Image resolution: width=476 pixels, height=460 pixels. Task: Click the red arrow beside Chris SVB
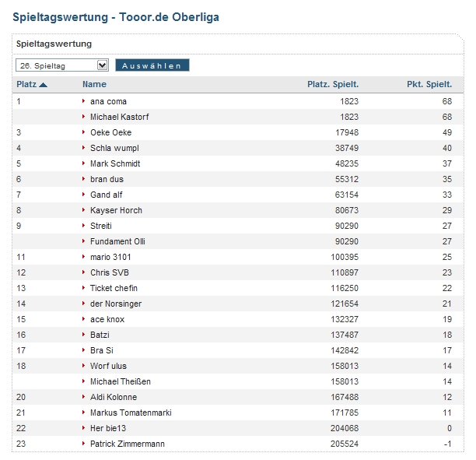[84, 272]
